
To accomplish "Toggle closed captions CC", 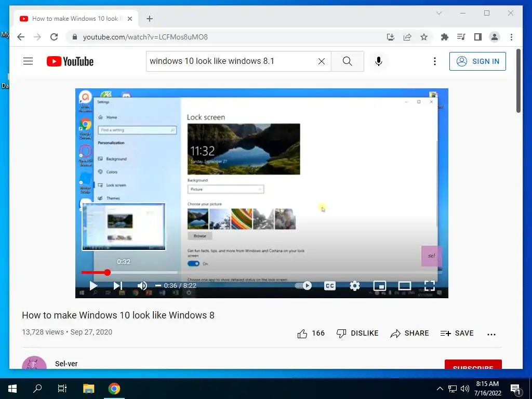I will pos(330,286).
